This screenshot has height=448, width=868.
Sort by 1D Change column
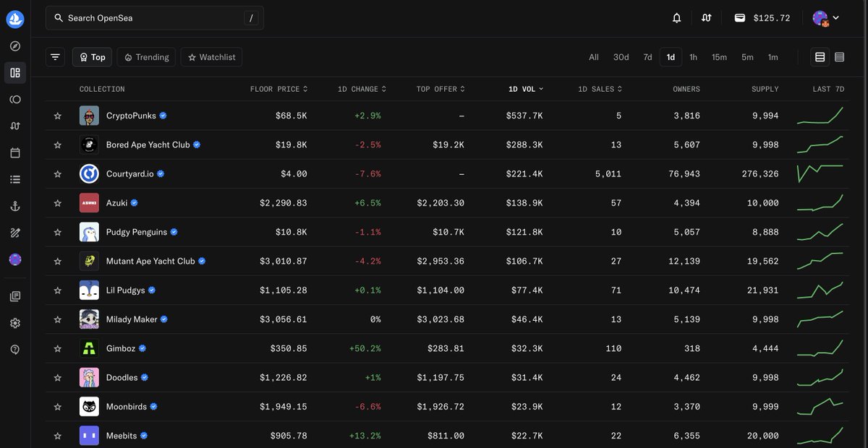[x=362, y=89]
